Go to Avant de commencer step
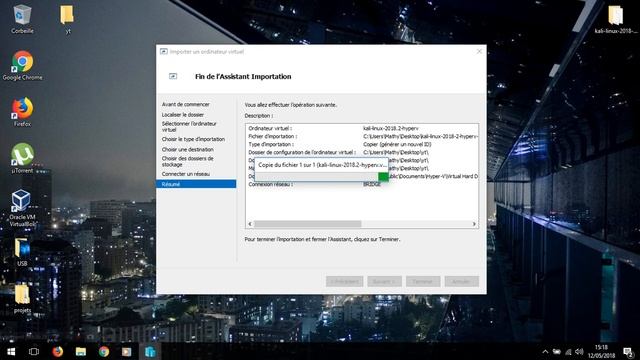640x360 pixels. pyautogui.click(x=186, y=104)
